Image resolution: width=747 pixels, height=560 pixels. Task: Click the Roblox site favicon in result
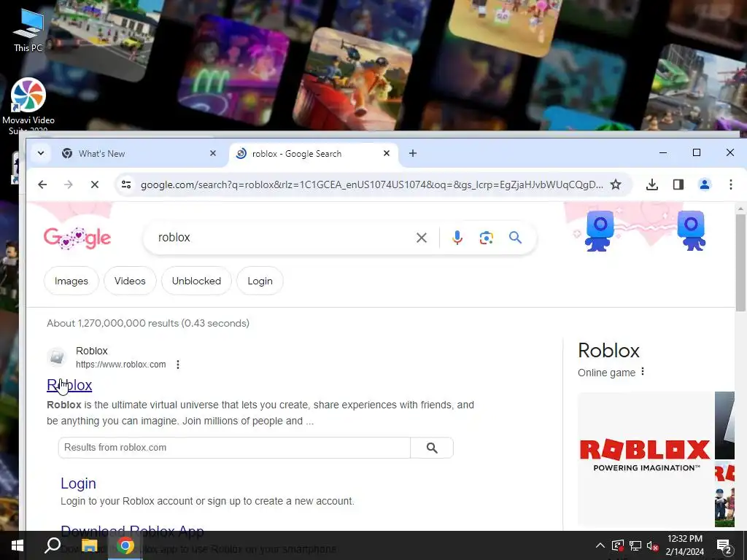(x=57, y=357)
